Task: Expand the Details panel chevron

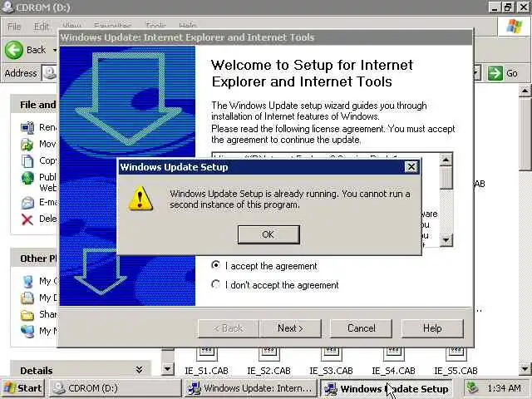Action: click(x=139, y=370)
